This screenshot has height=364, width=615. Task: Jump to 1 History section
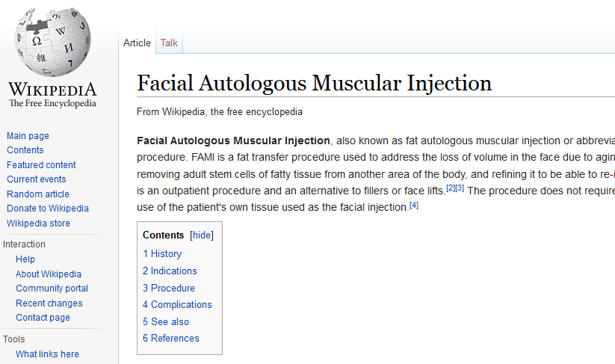[162, 254]
